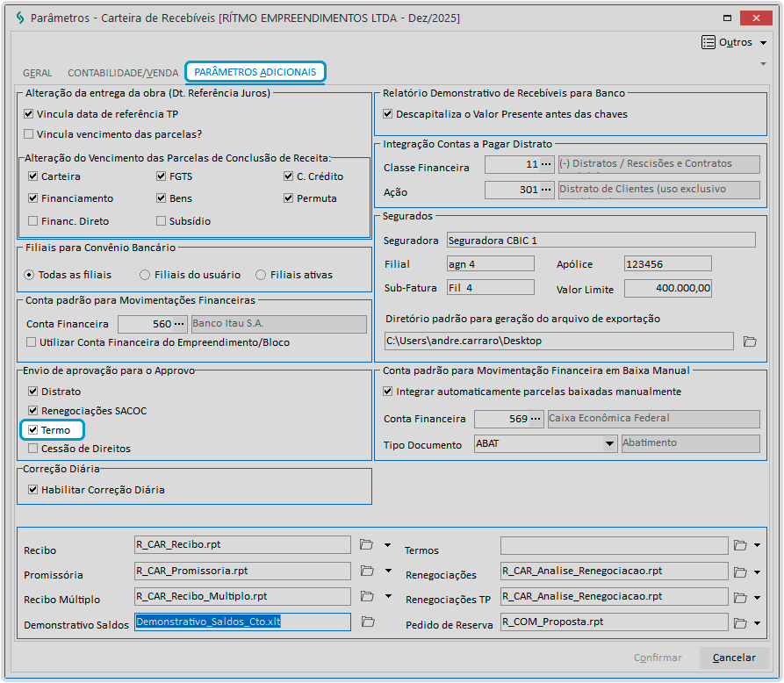784x683 pixels.
Task: Click the Outros list icon
Action: (708, 42)
